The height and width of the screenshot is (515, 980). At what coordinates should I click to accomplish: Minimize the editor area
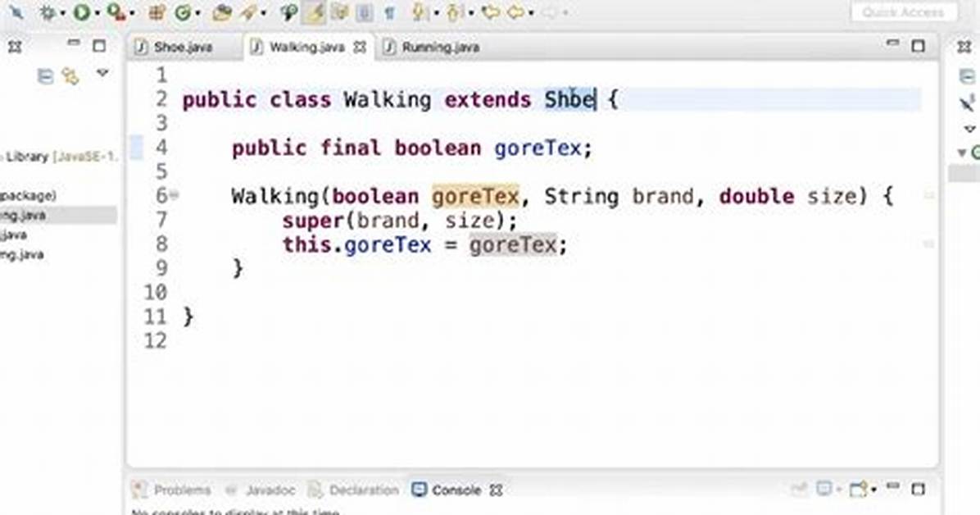(x=892, y=43)
